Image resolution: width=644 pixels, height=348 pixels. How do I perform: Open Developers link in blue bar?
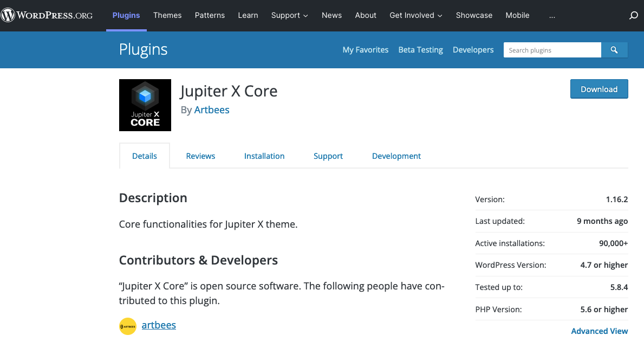[473, 50]
